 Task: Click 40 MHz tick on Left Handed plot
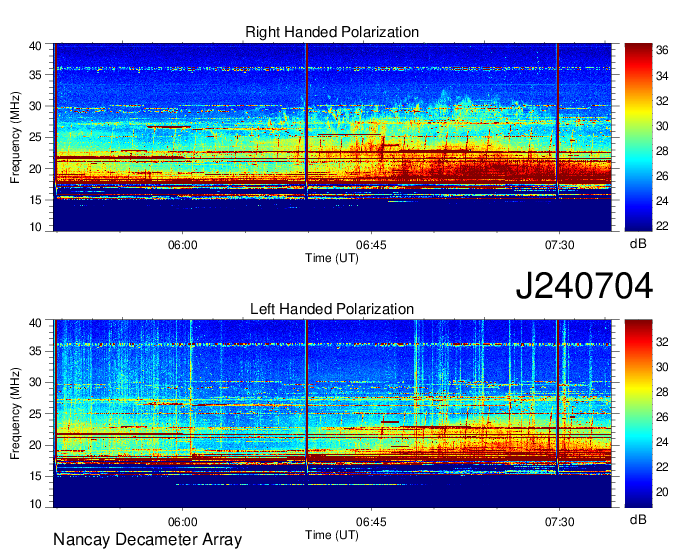36,323
